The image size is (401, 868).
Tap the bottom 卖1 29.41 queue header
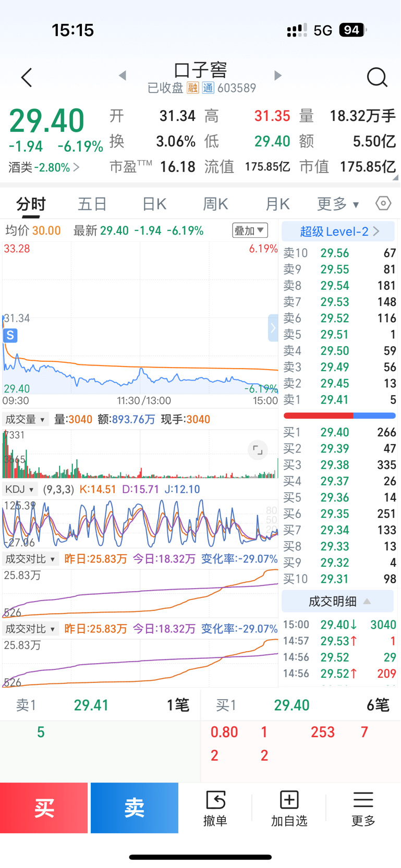pyautogui.click(x=100, y=705)
